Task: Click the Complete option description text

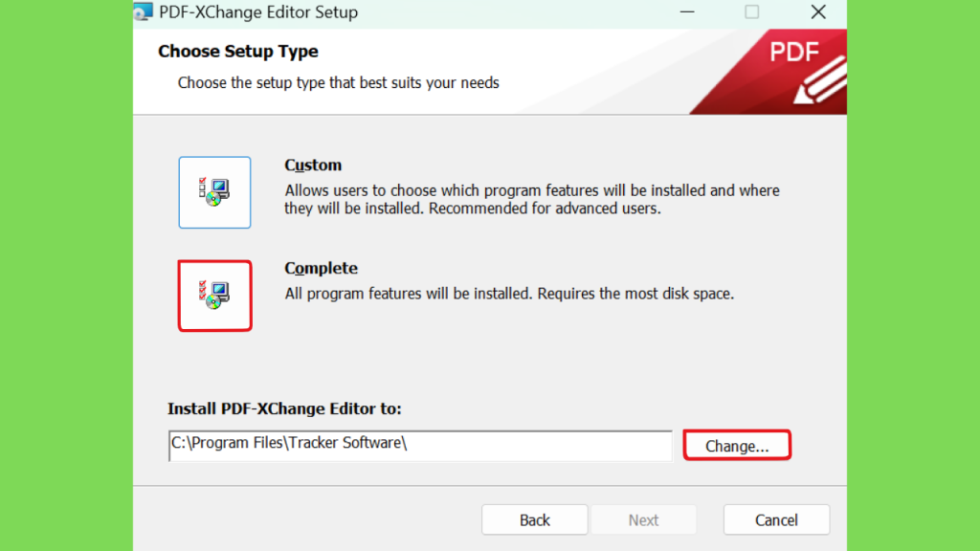Action: [x=509, y=294]
